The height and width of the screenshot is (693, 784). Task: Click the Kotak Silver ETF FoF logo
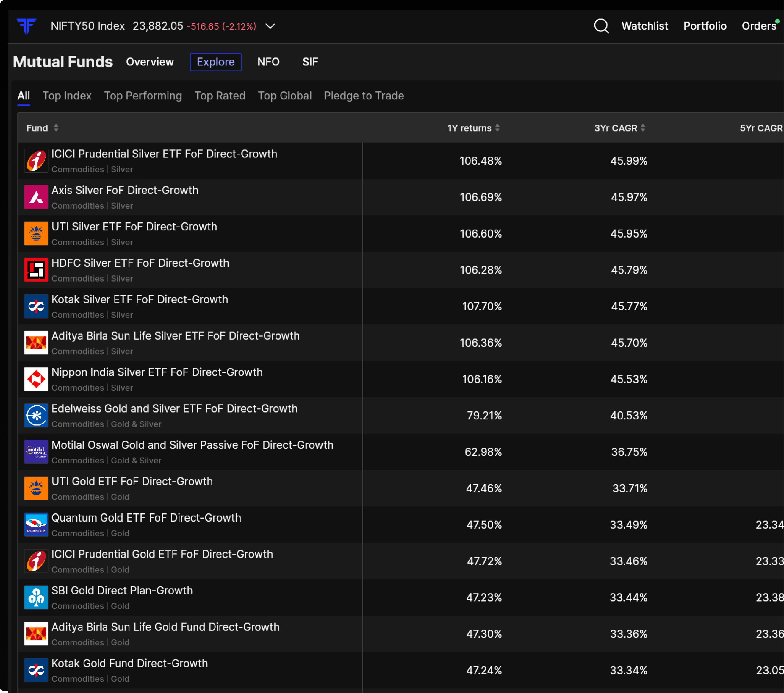pyautogui.click(x=36, y=306)
